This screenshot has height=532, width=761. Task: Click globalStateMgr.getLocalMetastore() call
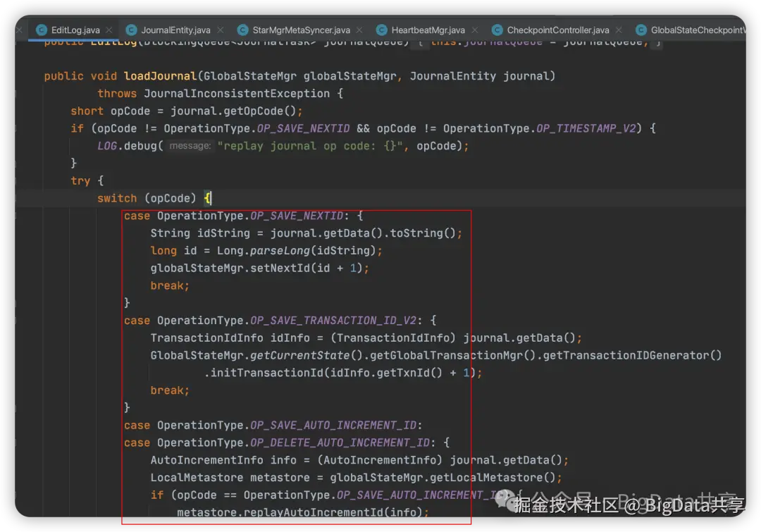click(x=443, y=478)
